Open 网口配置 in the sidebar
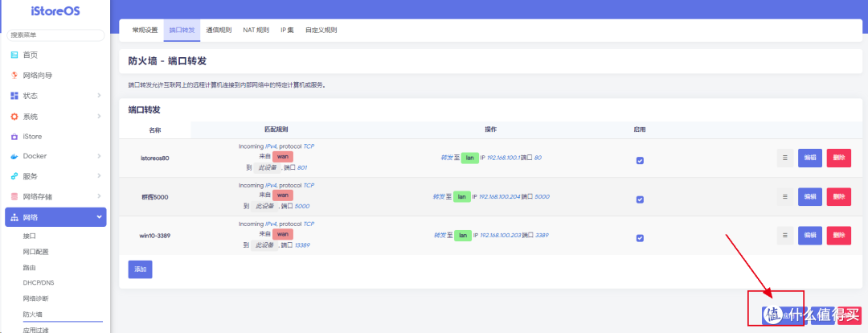This screenshot has width=868, height=333. point(35,252)
